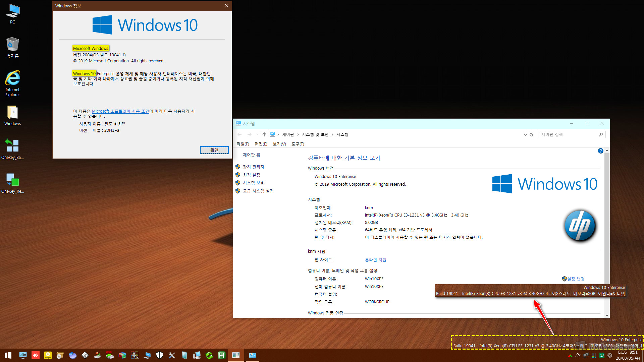Click the 제어판 breadcrumb in the address bar
The width and height of the screenshot is (644, 362).
pos(288,134)
